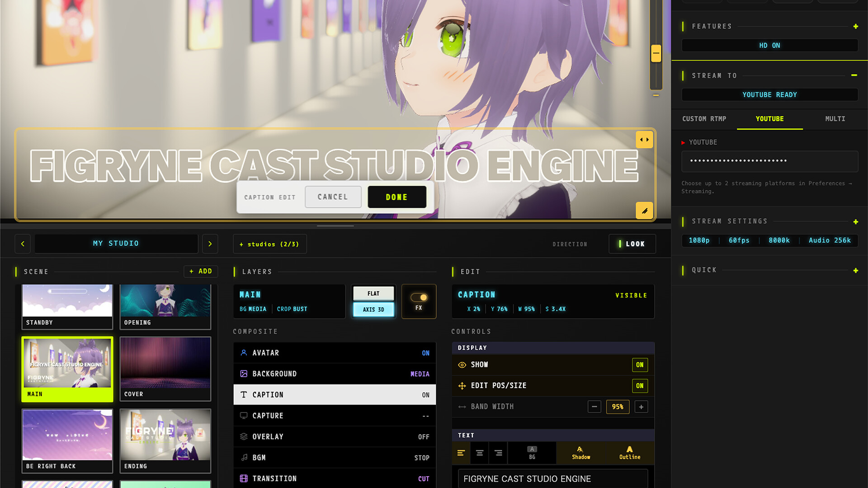This screenshot has height=488, width=868.
Task: Collapse the Stream To section
Action: pyautogui.click(x=854, y=75)
